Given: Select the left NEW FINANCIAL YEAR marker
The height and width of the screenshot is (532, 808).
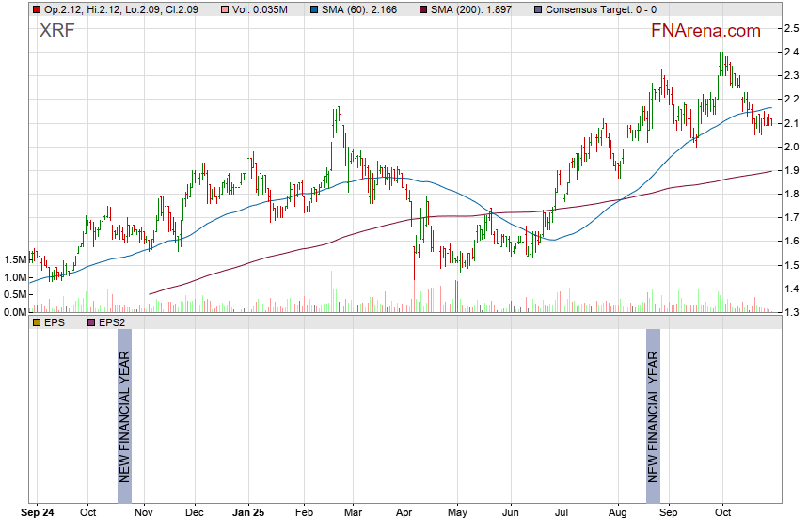Looking at the screenshot, I should (x=124, y=406).
